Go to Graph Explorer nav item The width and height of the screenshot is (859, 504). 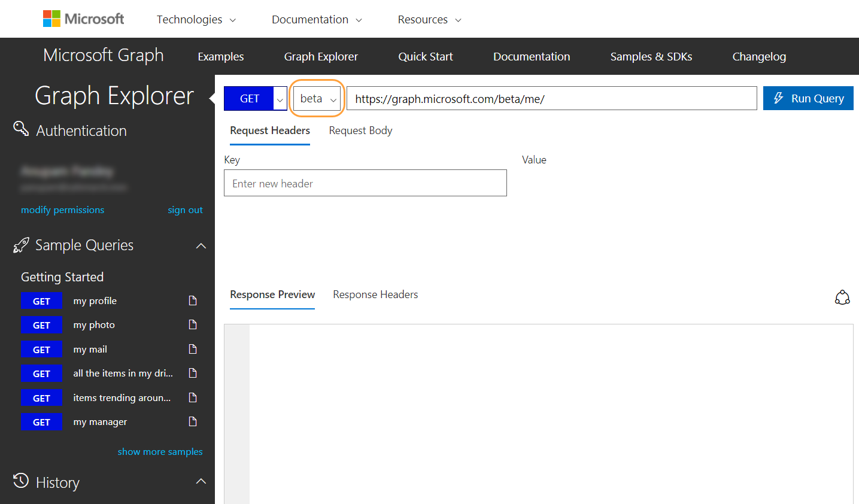321,57
